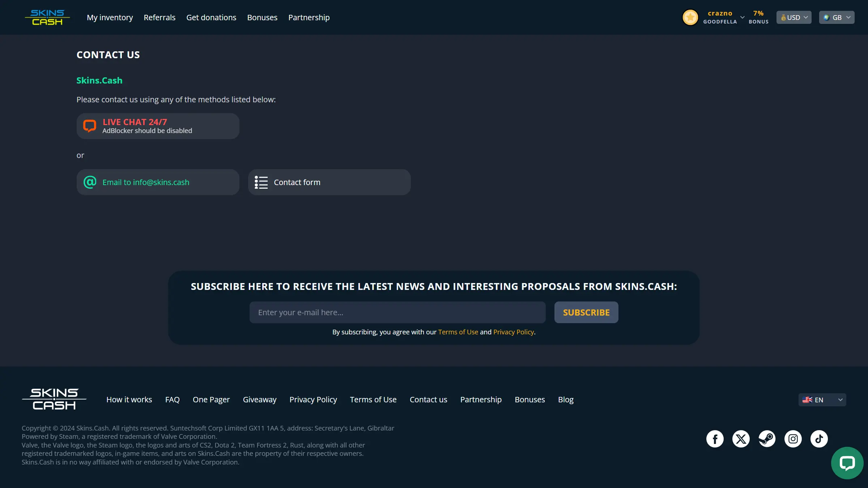Open the USD currency dropdown
Viewport: 868px width, 488px height.
(x=794, y=17)
